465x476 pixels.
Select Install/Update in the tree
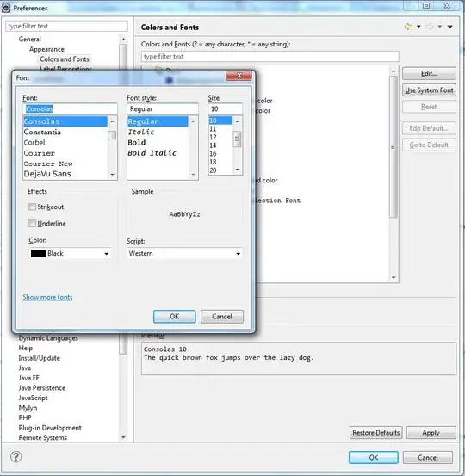point(39,358)
